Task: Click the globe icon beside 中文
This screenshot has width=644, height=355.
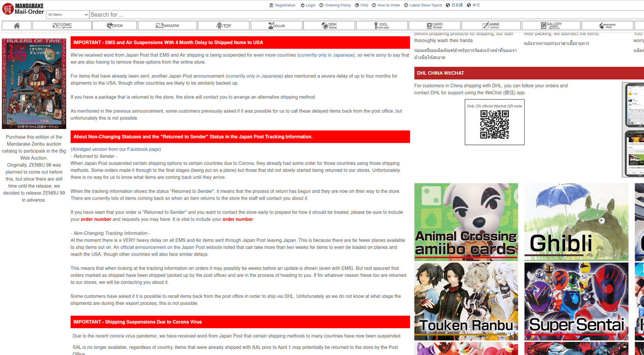Action: click(x=469, y=5)
